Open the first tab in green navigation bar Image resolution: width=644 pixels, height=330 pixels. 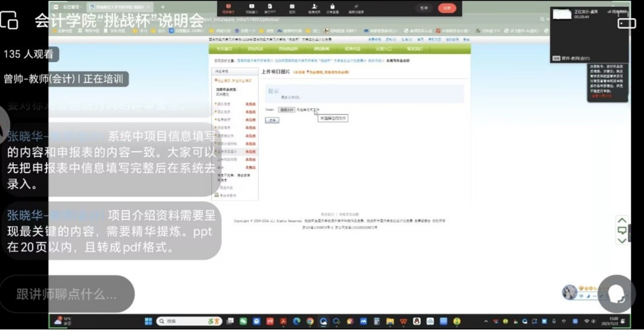coord(224,49)
